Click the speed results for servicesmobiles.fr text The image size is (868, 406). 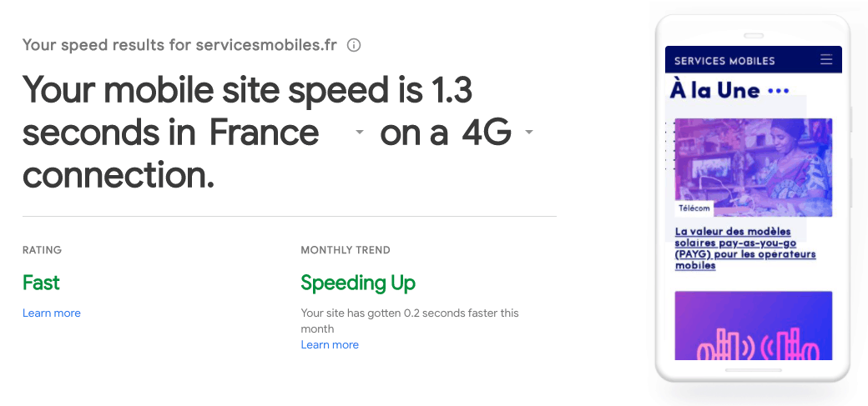[x=179, y=45]
